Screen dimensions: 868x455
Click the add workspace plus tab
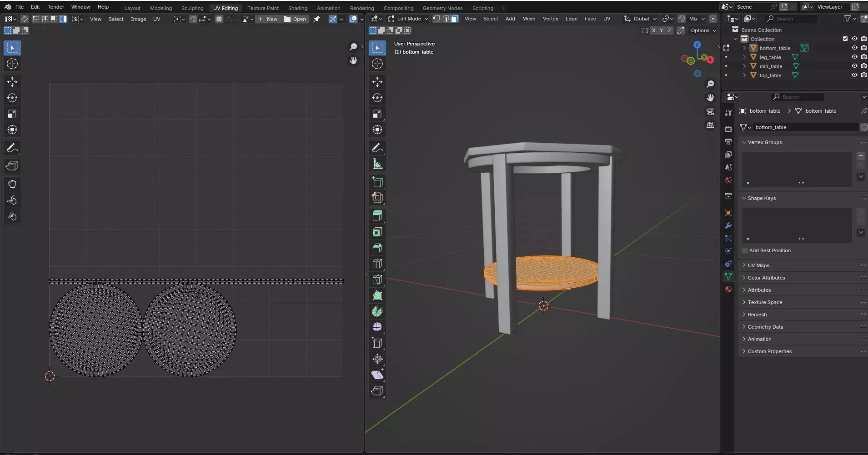pyautogui.click(x=503, y=8)
